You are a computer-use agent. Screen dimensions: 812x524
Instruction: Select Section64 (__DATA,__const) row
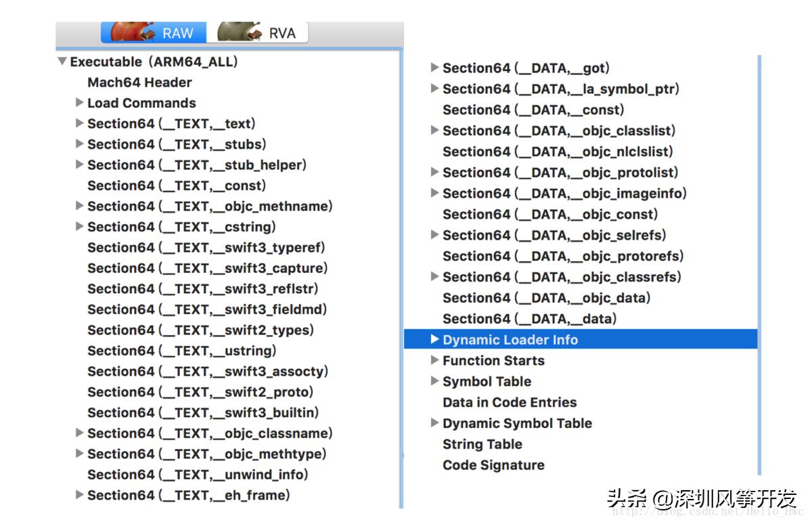tap(533, 110)
